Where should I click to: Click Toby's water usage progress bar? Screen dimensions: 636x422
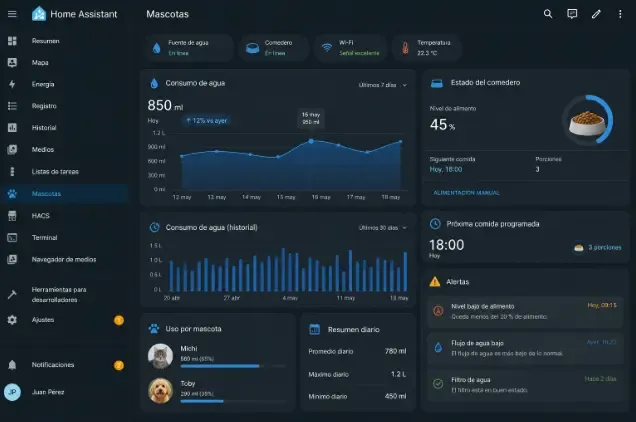pos(233,401)
